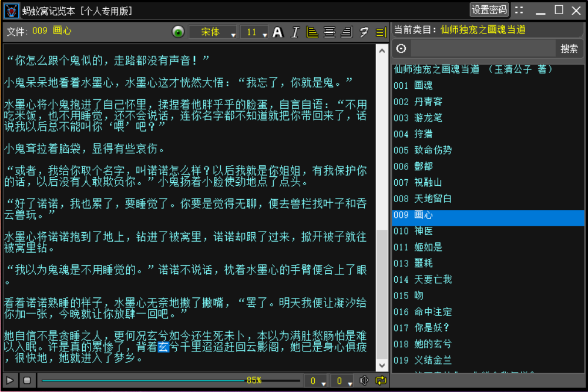Click the slanted-text style icon on the toolbar

pos(363,32)
